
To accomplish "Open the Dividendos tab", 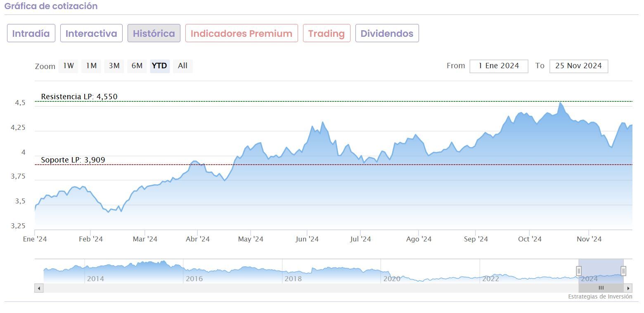I will 387,33.
